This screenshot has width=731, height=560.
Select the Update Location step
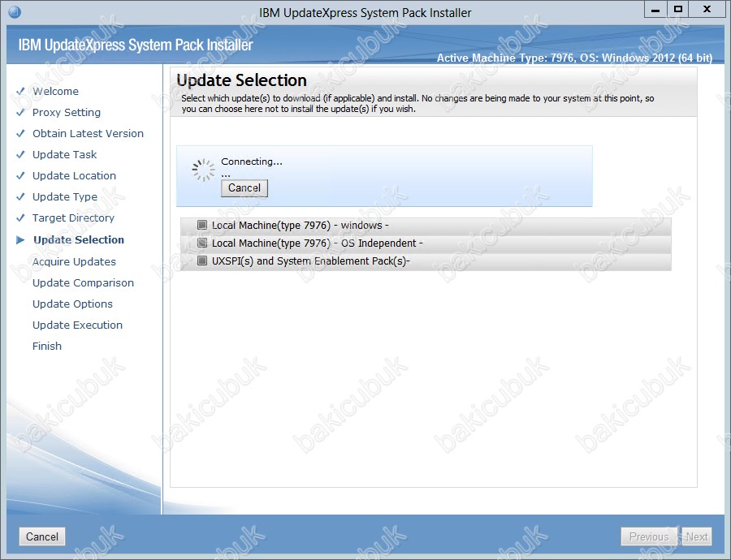[x=74, y=175]
